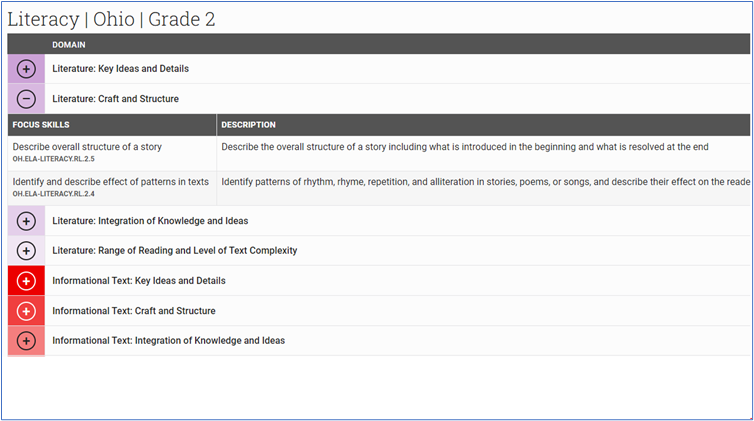The width and height of the screenshot is (754, 421).
Task: Expand Informational Text: Key Ideas plus icon
Action: tap(26, 281)
